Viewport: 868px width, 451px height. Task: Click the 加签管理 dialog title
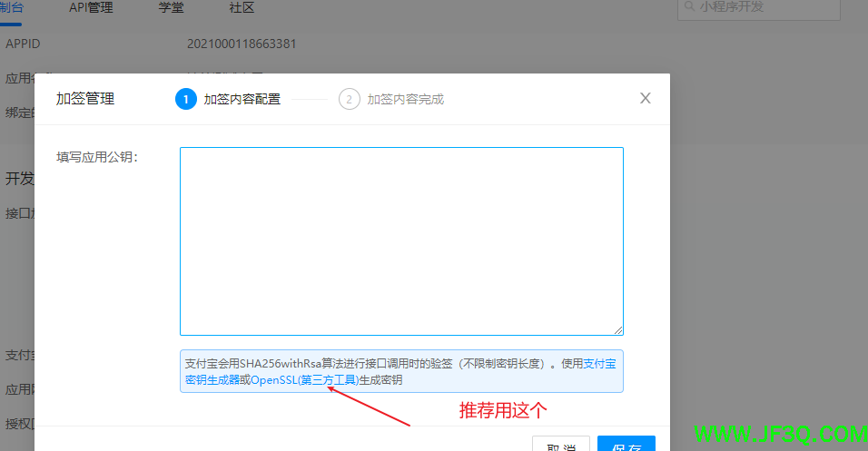tap(85, 99)
